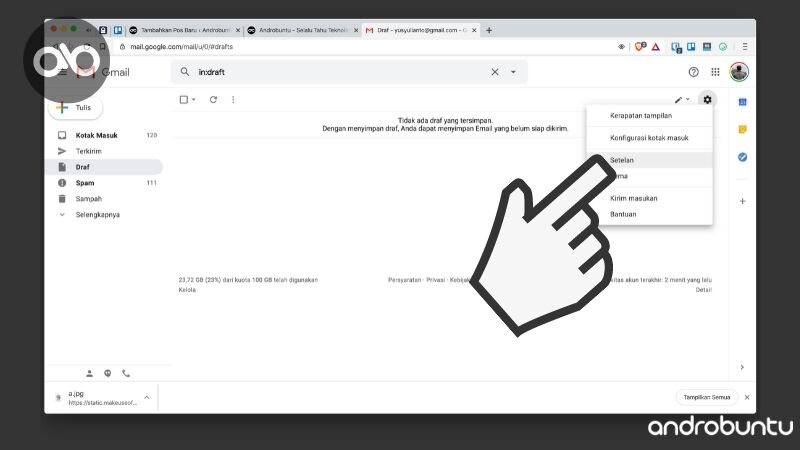Open the a.jpg downloaded file
This screenshot has height=450, width=800.
click(97, 397)
